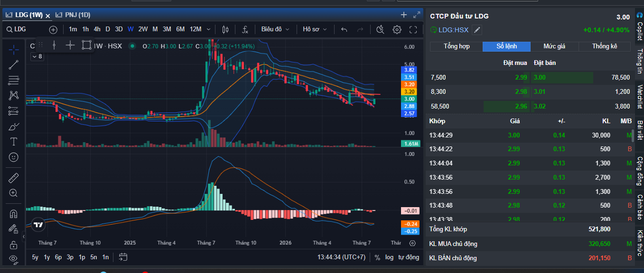Expand the Biểu đồ dropdown

pyautogui.click(x=275, y=29)
